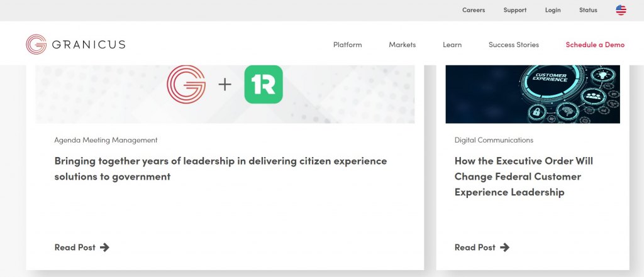Click arrow icon beside first Read Post
644x277 pixels.
[104, 247]
